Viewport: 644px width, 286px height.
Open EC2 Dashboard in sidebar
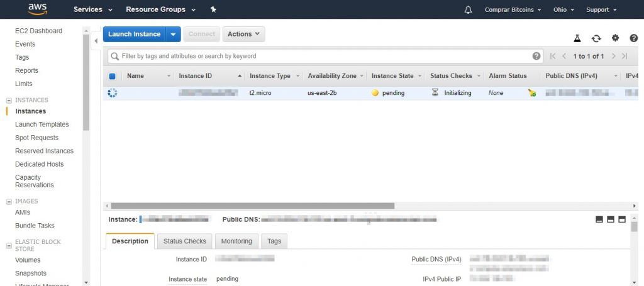(38, 31)
